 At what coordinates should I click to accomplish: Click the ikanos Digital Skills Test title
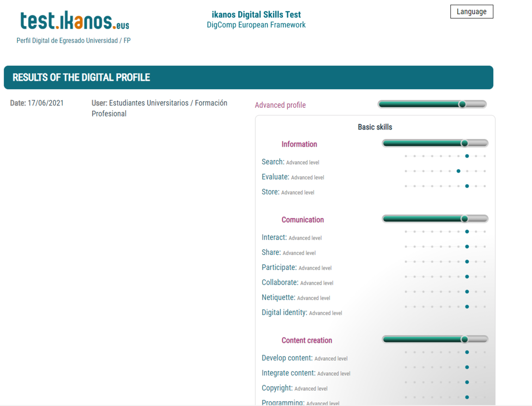coord(256,15)
